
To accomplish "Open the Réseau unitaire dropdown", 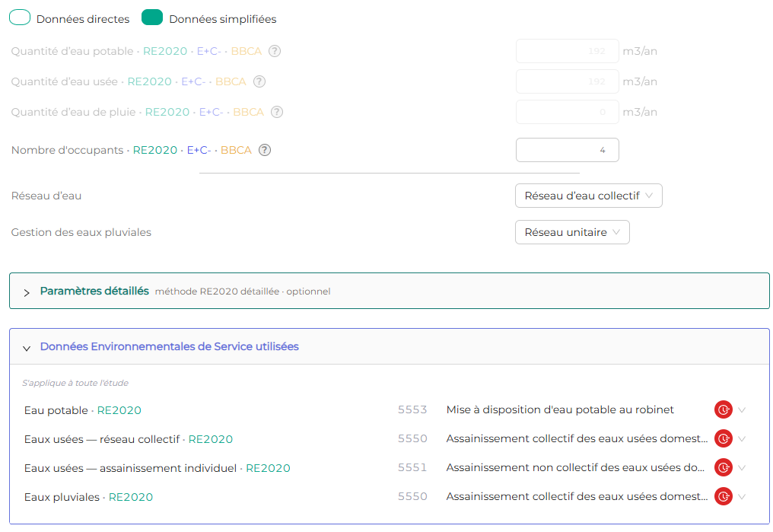I will (x=572, y=232).
